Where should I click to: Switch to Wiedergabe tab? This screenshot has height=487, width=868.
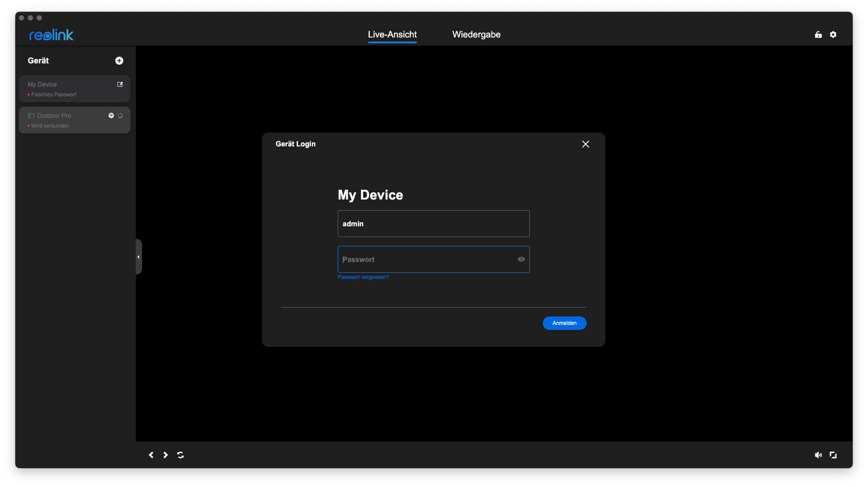pyautogui.click(x=476, y=35)
